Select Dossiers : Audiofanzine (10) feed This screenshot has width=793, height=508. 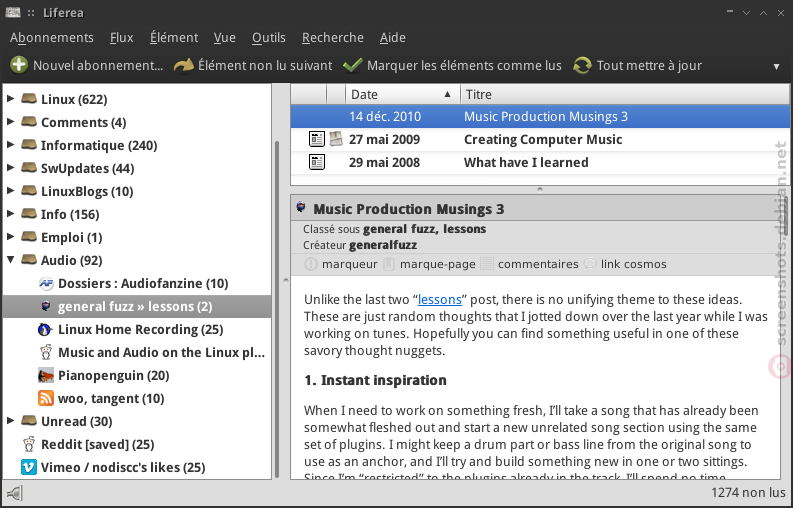[x=143, y=283]
